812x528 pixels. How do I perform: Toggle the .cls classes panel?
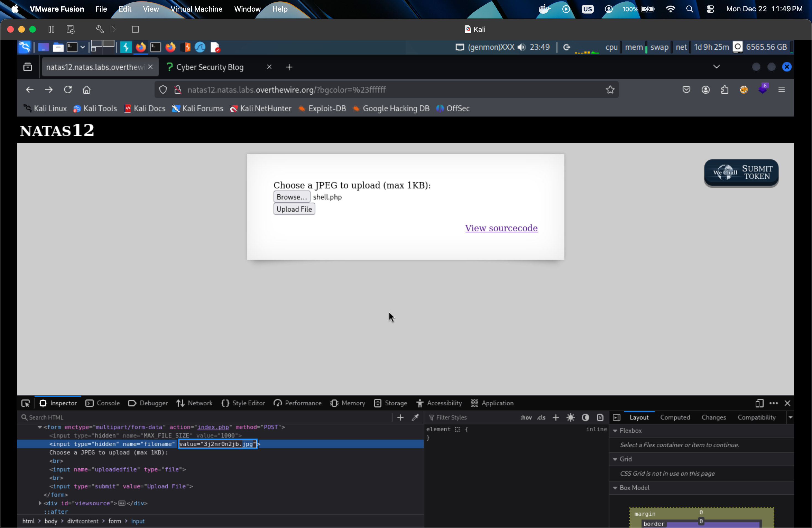(x=541, y=417)
